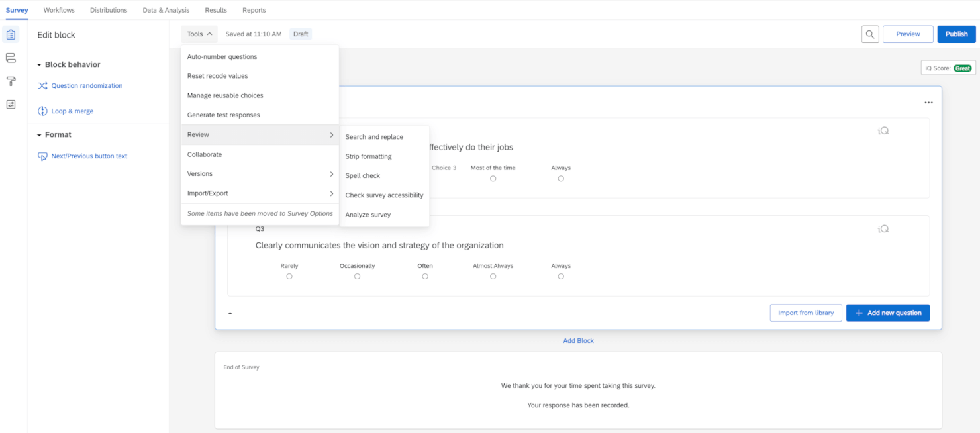The image size is (980, 433).
Task: Click the search magnifier icon
Action: (869, 34)
